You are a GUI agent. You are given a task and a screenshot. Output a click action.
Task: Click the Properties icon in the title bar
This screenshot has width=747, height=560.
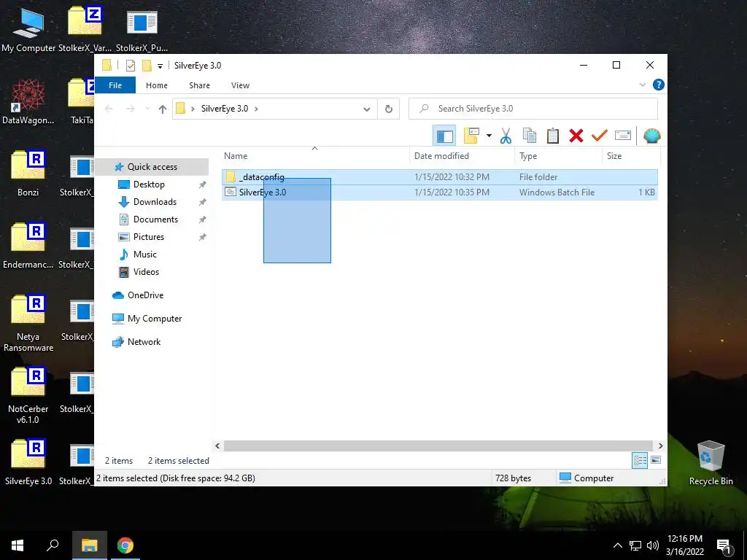[x=131, y=66]
